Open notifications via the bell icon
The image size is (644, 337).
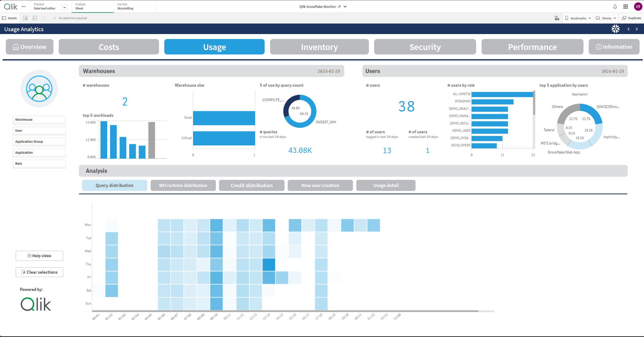[615, 7]
